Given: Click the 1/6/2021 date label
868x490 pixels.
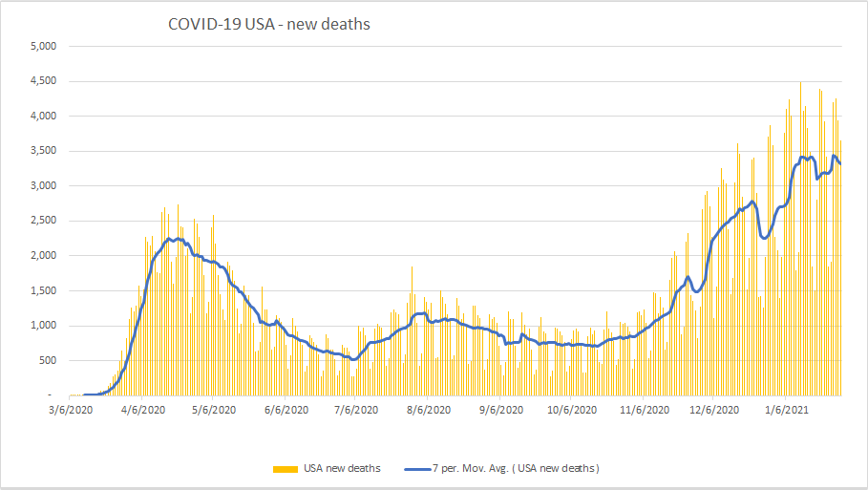Looking at the screenshot, I should [787, 411].
